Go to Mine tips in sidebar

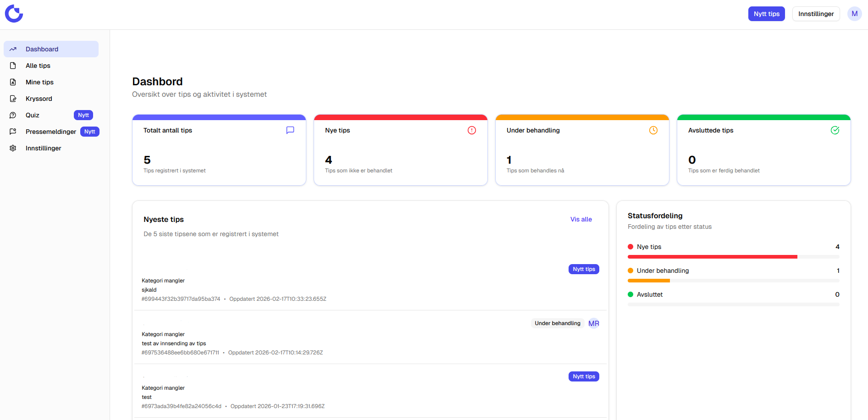39,82
